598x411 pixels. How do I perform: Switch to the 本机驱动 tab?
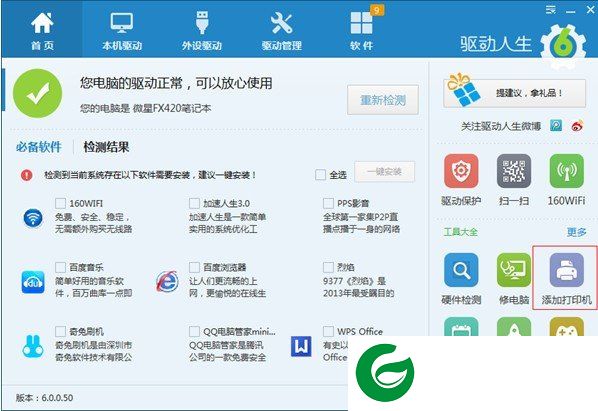(x=122, y=31)
